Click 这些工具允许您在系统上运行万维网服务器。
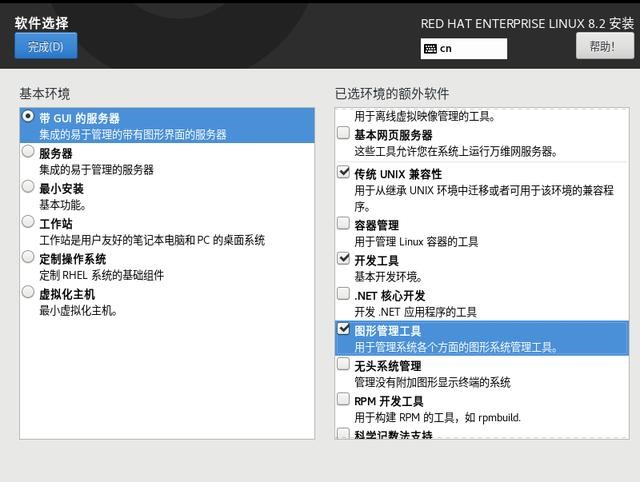Image resolution: width=640 pixels, height=482 pixels. point(456,151)
